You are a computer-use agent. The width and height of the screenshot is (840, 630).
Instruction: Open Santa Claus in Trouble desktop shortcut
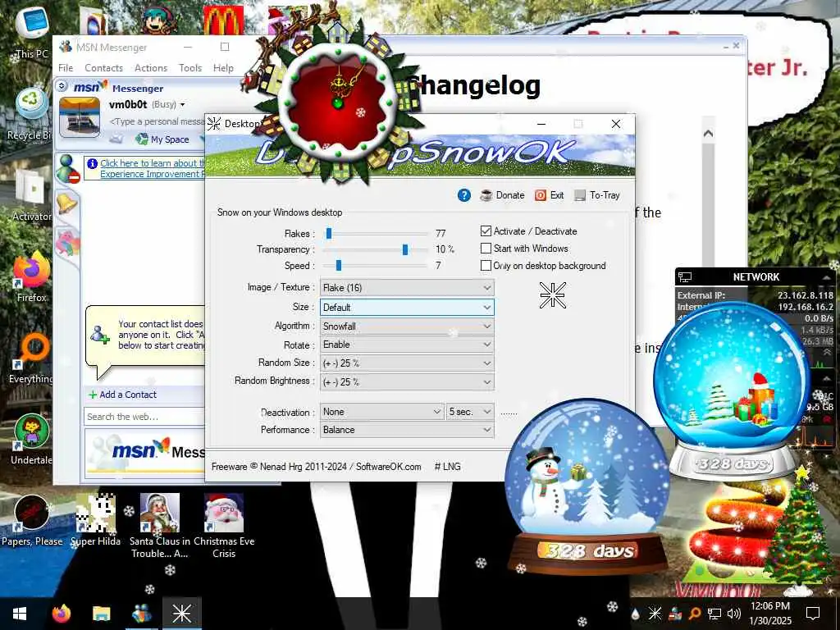(x=160, y=526)
